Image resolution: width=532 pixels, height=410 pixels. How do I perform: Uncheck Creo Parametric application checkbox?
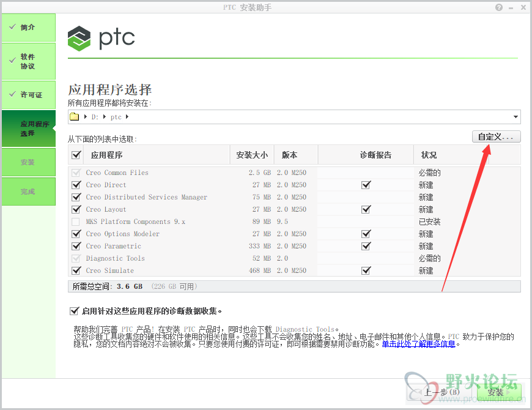coord(76,246)
